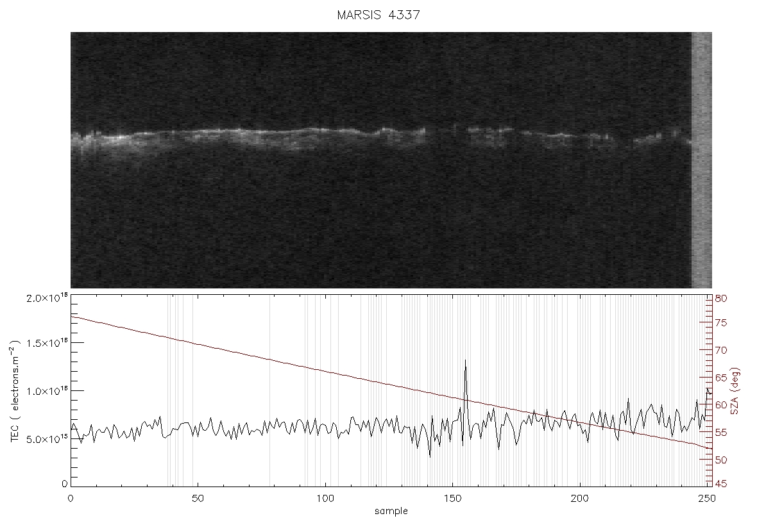Select the 2.0×10^16 y-axis tick label
This screenshot has height=532, width=757.
click(x=47, y=297)
